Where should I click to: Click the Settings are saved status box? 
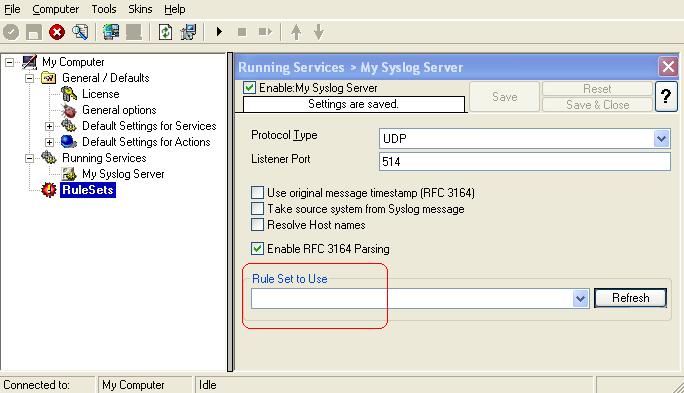pos(353,104)
